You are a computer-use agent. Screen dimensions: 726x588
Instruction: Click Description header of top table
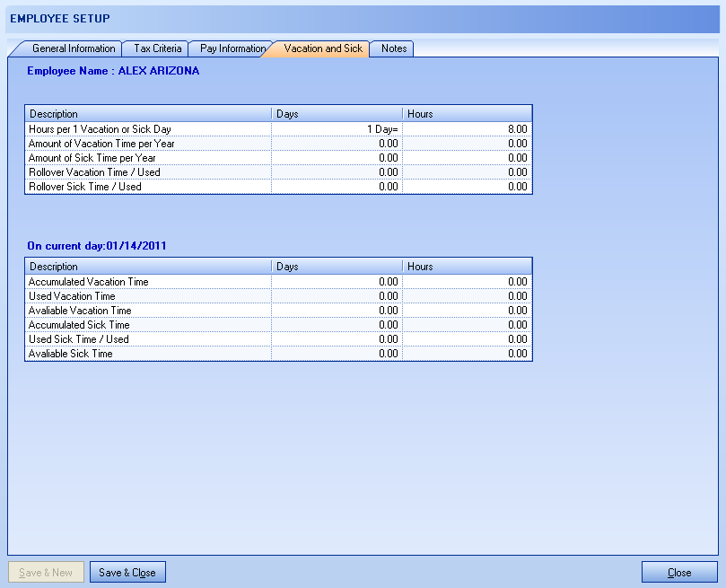click(148, 114)
